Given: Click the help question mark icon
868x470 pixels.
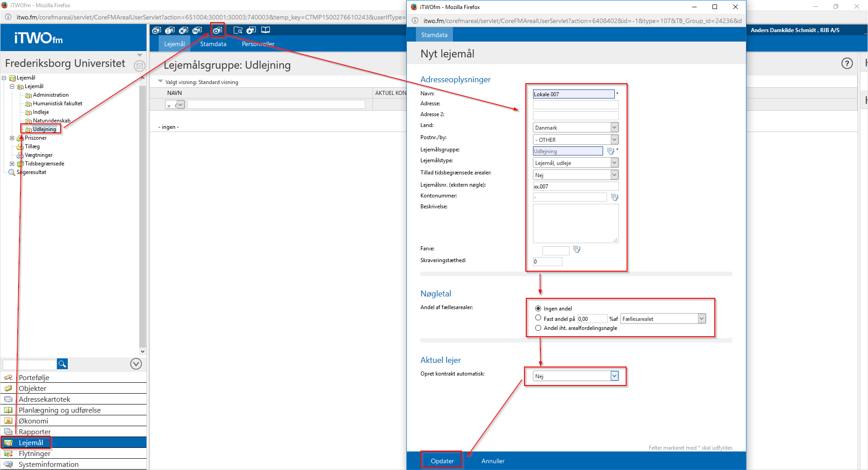Looking at the screenshot, I should pos(847,63).
